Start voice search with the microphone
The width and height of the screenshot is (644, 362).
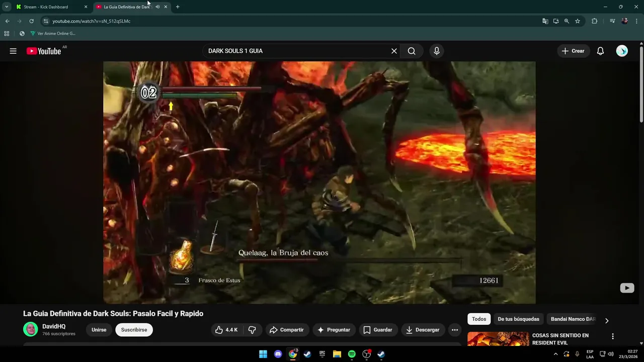pyautogui.click(x=436, y=51)
